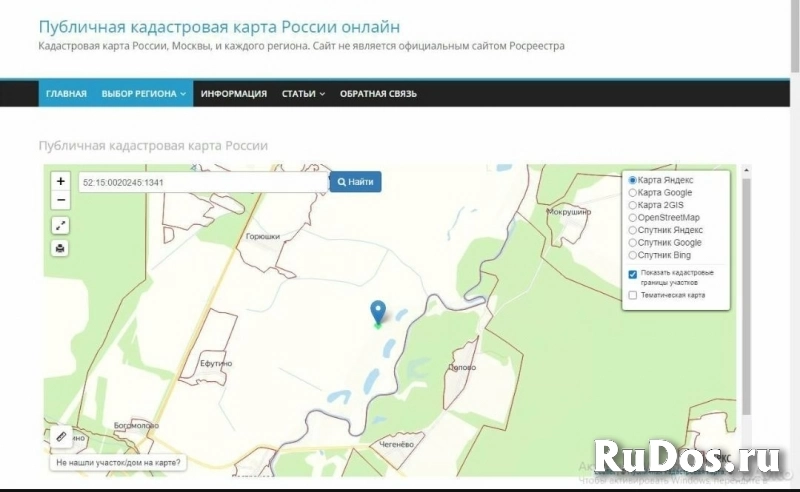Select Спутник Bing radio option

(x=633, y=255)
